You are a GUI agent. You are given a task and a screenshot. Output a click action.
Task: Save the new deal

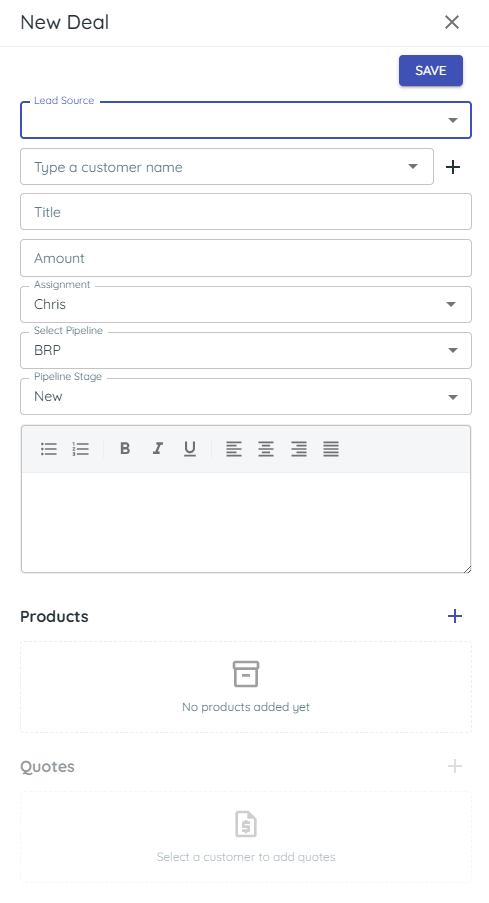(431, 70)
